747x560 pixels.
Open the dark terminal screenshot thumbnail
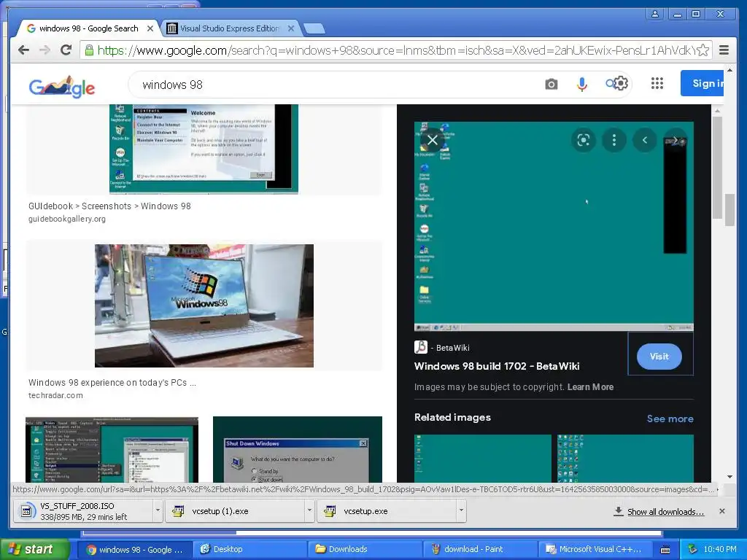point(112,450)
